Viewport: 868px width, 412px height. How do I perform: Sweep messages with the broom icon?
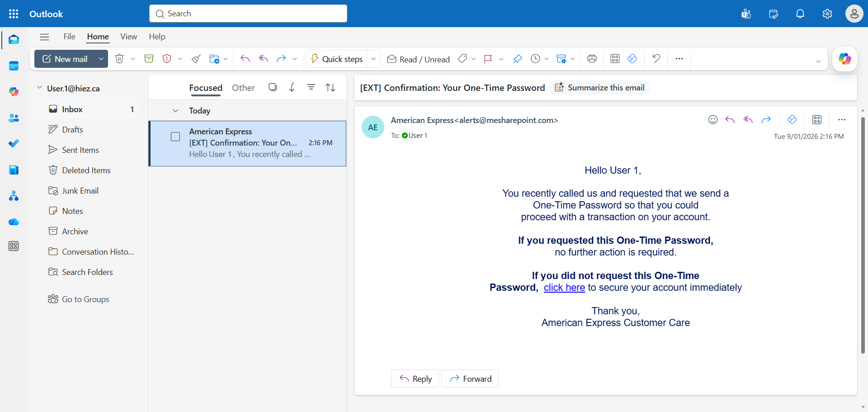pyautogui.click(x=196, y=59)
